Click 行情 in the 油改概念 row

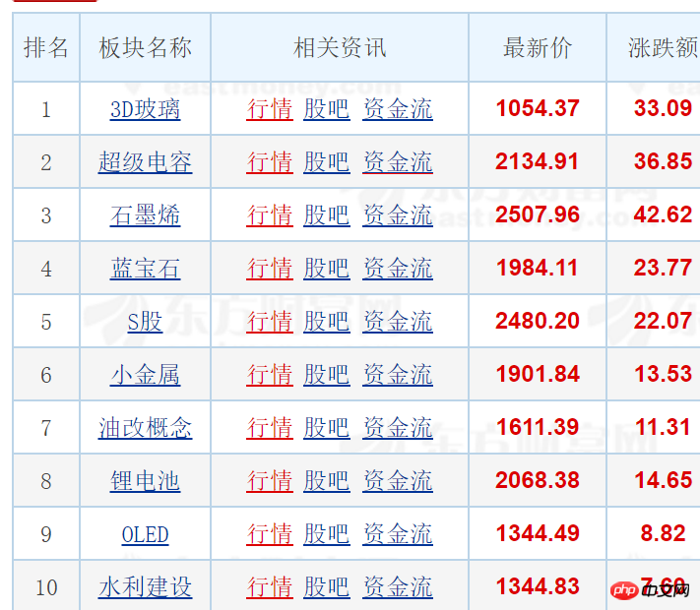(270, 427)
